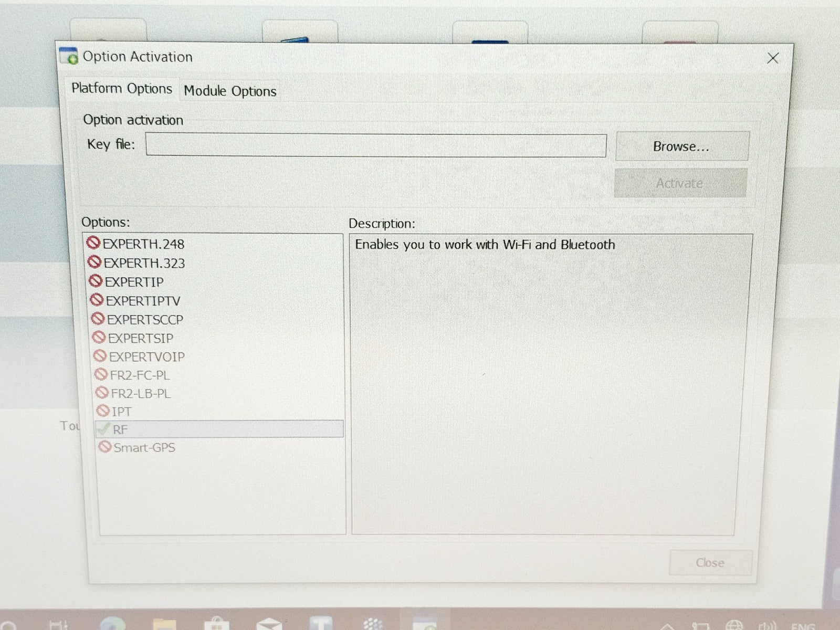Click the Close button at dialog bottom
The width and height of the screenshot is (840, 630).
pos(710,563)
